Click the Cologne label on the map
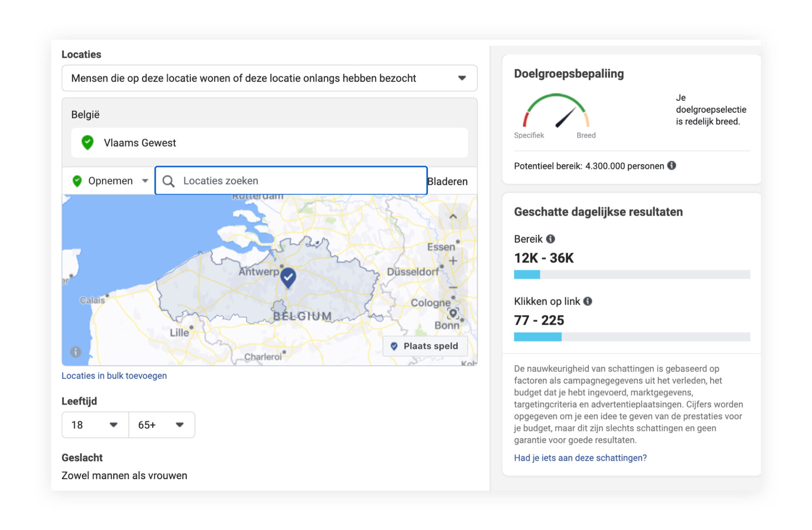Screen dimensions: 812x530 point(431,303)
